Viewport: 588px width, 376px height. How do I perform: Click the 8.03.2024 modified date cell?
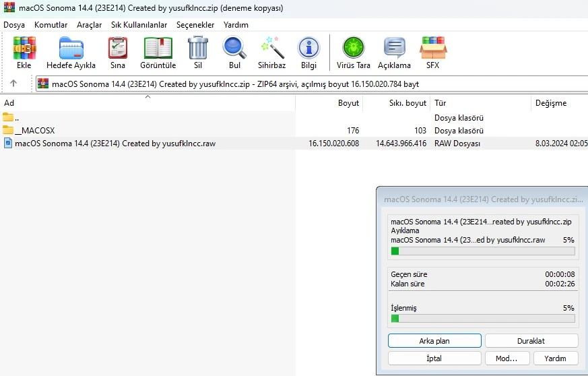click(x=561, y=144)
